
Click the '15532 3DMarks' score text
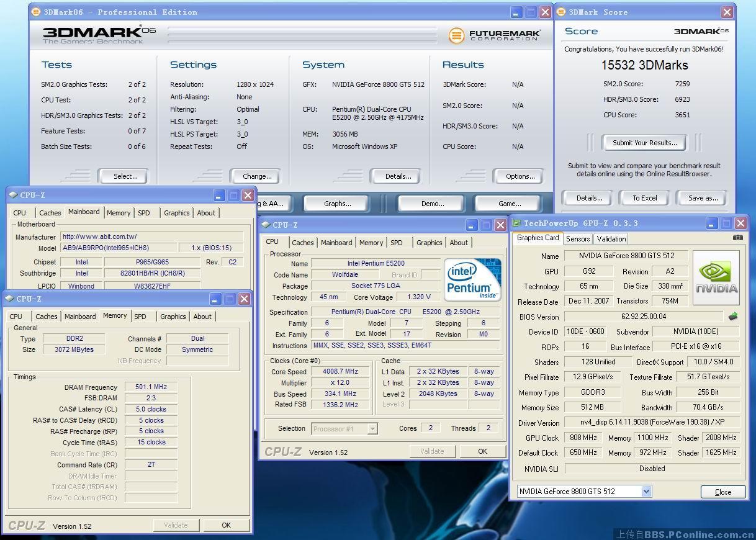644,65
